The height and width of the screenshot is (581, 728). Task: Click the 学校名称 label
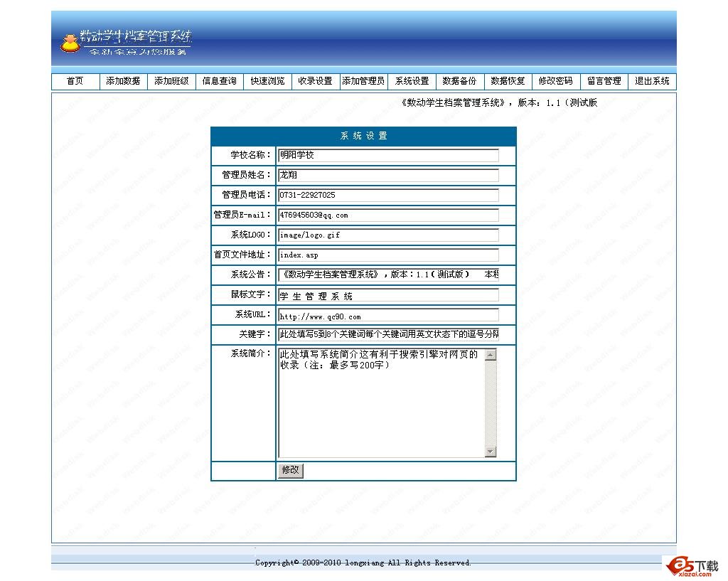[x=251, y=154]
